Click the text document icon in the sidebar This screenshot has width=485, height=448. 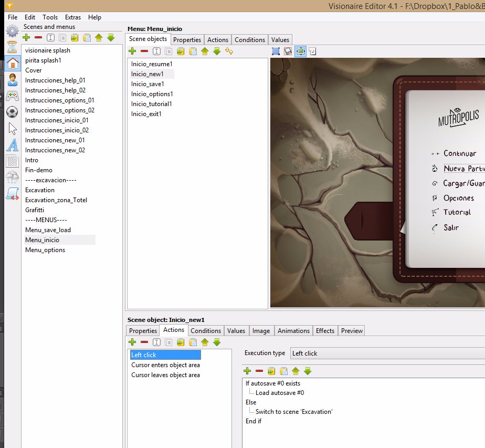13,161
